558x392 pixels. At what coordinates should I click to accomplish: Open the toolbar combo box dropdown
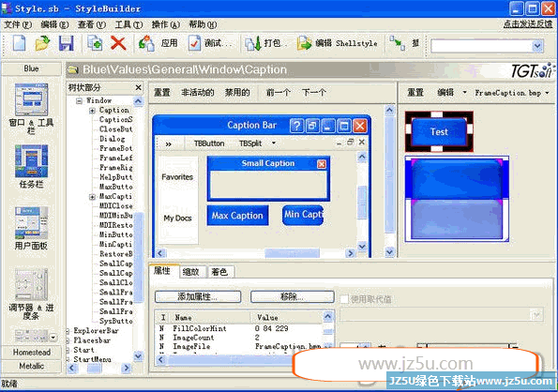(x=537, y=46)
